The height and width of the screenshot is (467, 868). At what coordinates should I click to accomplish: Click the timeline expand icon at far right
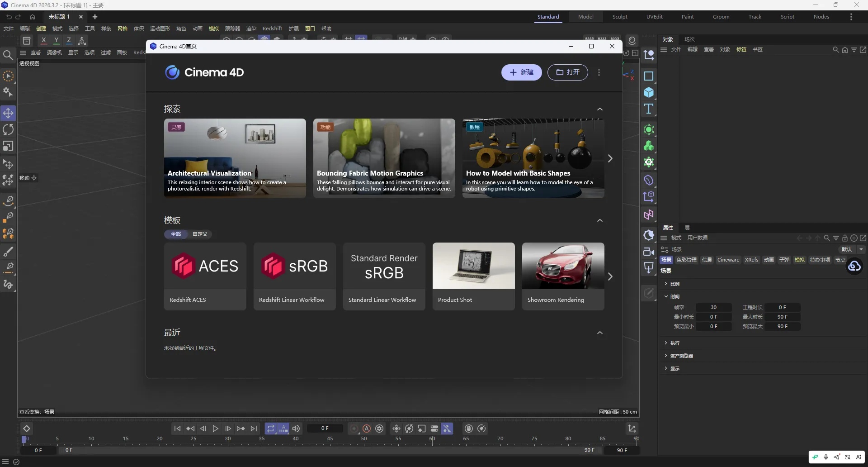pyautogui.click(x=632, y=428)
